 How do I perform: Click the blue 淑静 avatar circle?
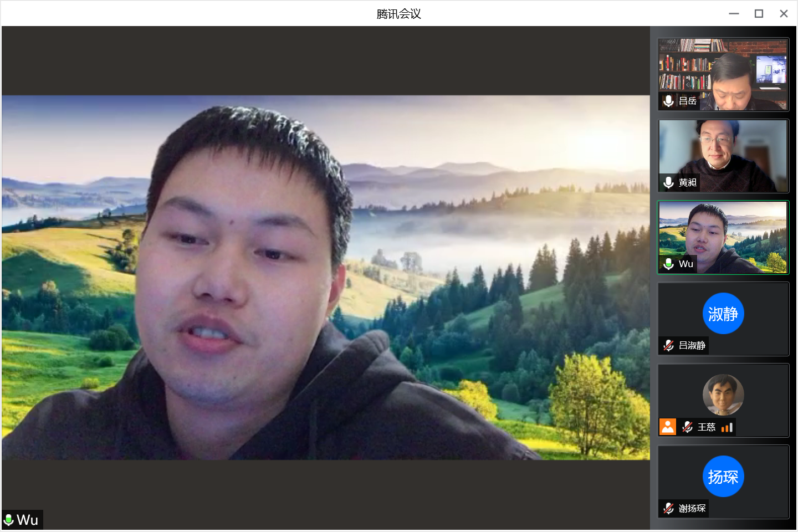[x=723, y=314]
